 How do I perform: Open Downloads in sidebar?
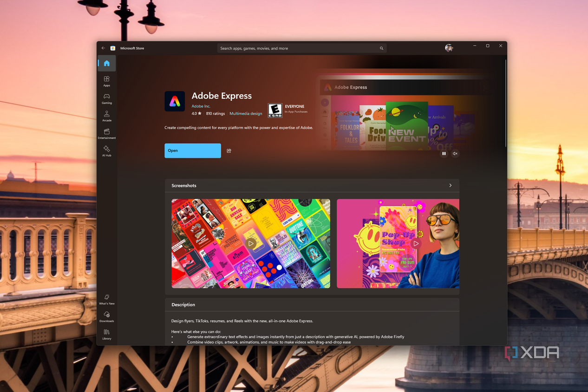pyautogui.click(x=107, y=317)
